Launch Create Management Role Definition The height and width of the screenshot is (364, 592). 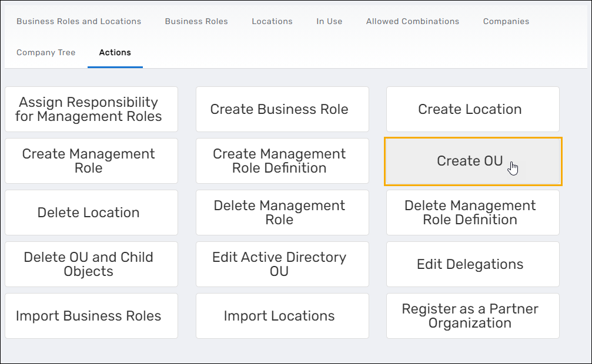point(282,161)
